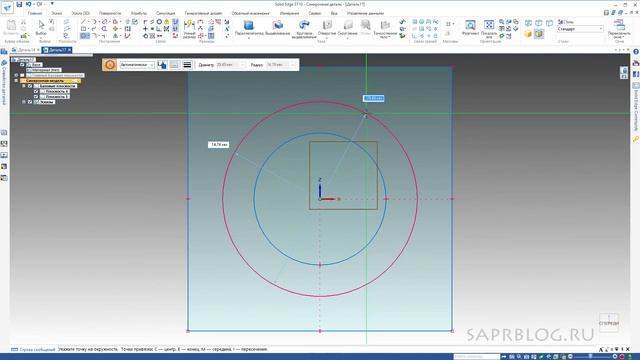Pick the Умный размер smart dimension tool
This screenshot has height=360, width=640.
tap(189, 25)
